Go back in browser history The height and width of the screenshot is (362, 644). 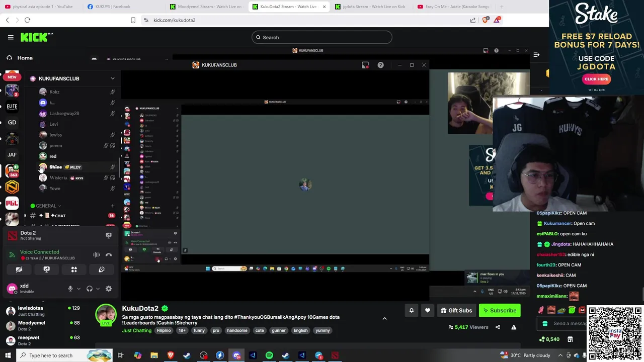coord(7,20)
